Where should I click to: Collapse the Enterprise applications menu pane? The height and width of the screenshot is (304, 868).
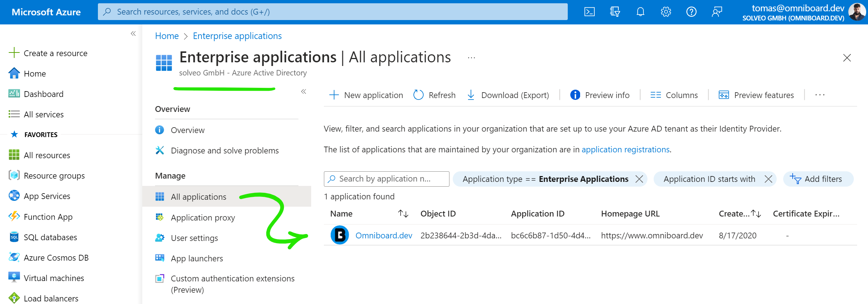click(x=304, y=91)
